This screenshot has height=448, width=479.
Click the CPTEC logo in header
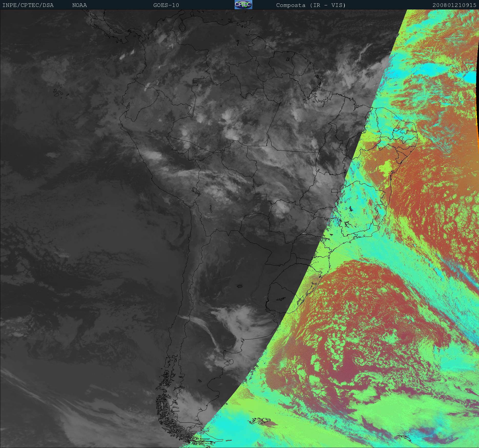(243, 5)
